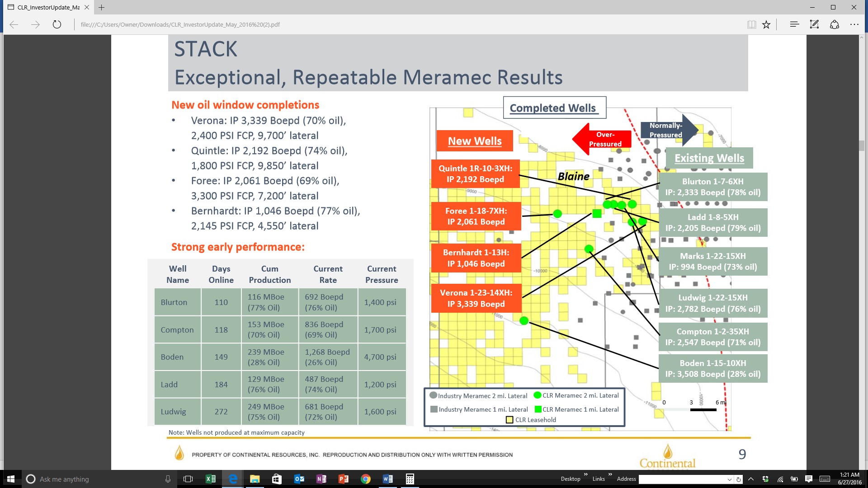Click the browser vertical scrollbar thumb
868x488 pixels.
pos(862,145)
